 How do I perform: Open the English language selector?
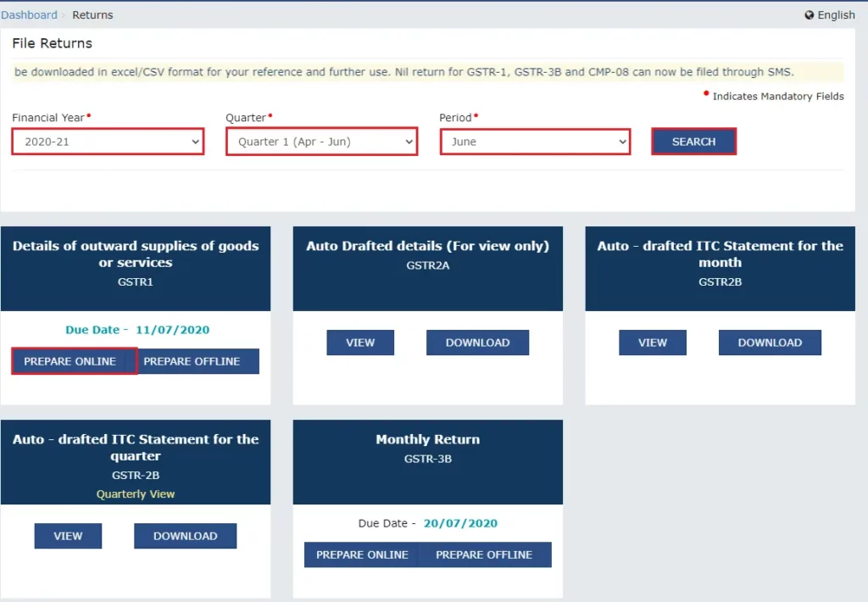[835, 15]
